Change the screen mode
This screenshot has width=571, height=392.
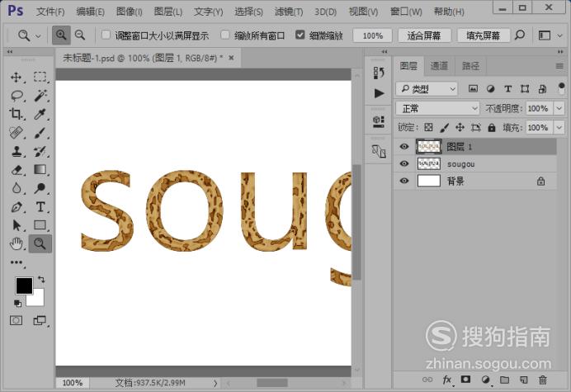pyautogui.click(x=40, y=320)
